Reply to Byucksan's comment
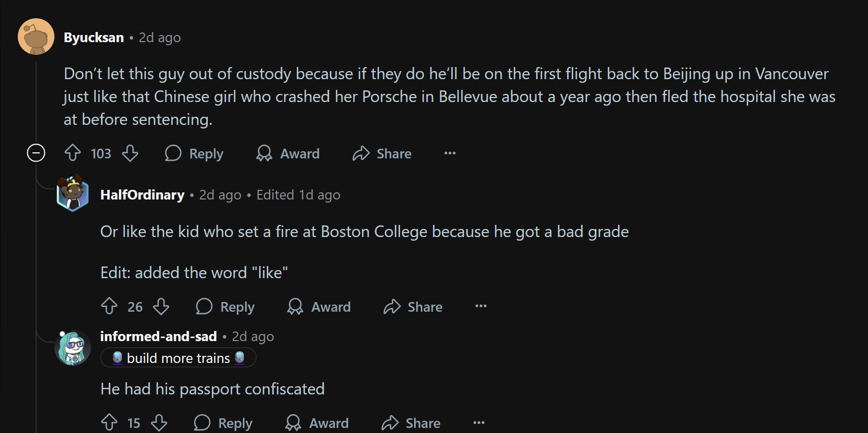 click(194, 153)
